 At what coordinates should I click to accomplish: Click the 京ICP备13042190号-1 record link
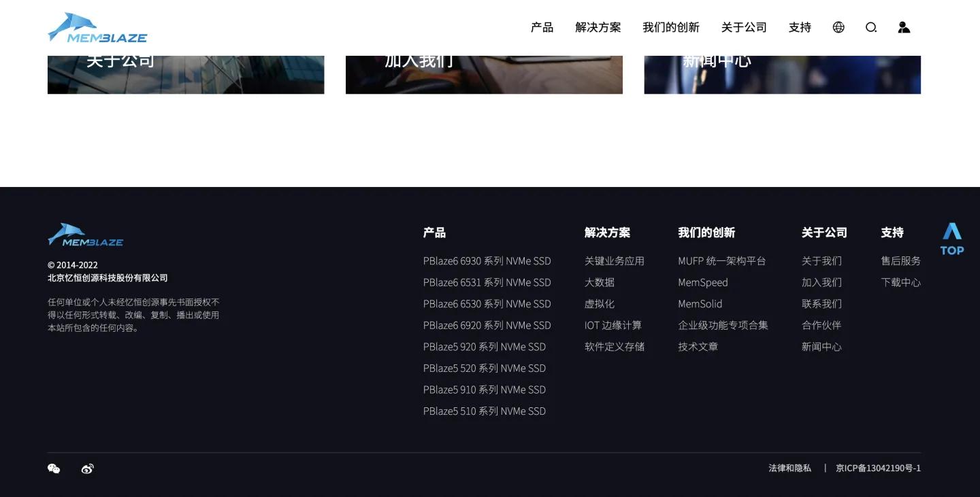click(878, 468)
